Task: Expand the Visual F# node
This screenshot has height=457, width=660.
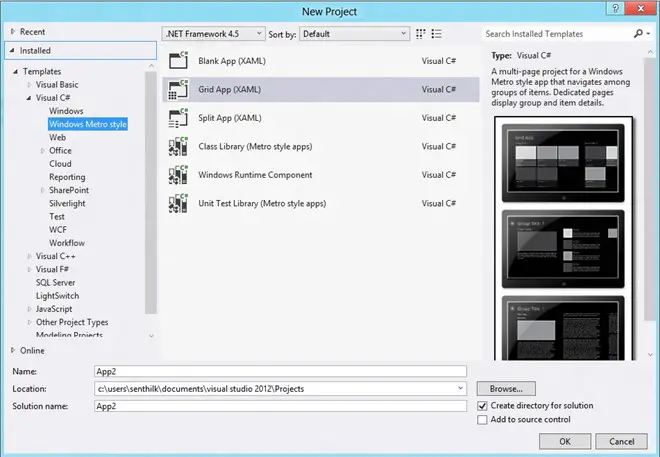Action: 29,269
